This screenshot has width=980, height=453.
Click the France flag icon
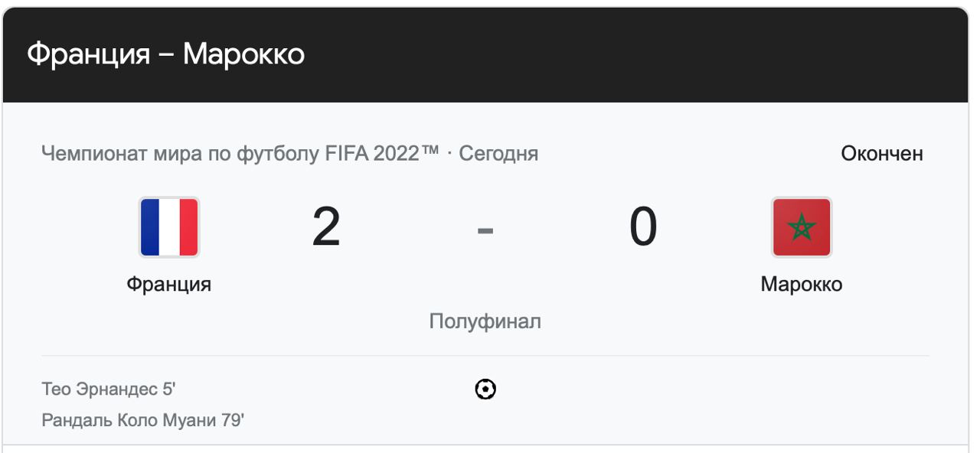coord(169,227)
